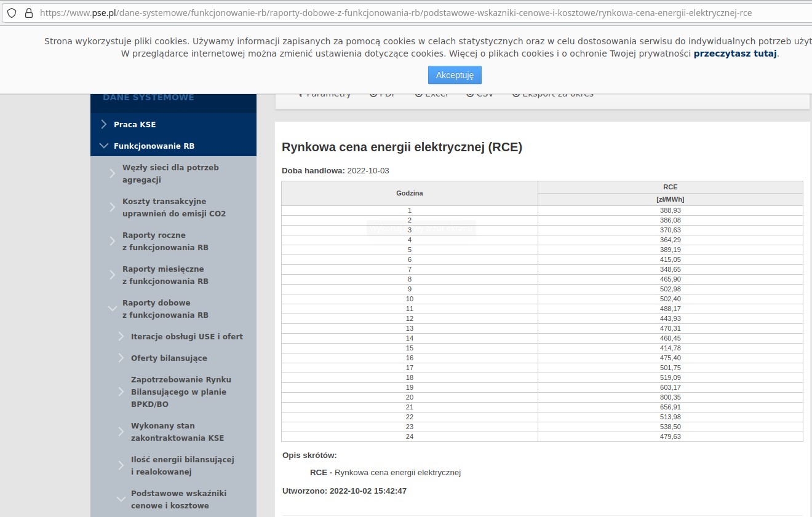Click the tracking protection shield icon
The height and width of the screenshot is (517, 812).
click(x=12, y=13)
